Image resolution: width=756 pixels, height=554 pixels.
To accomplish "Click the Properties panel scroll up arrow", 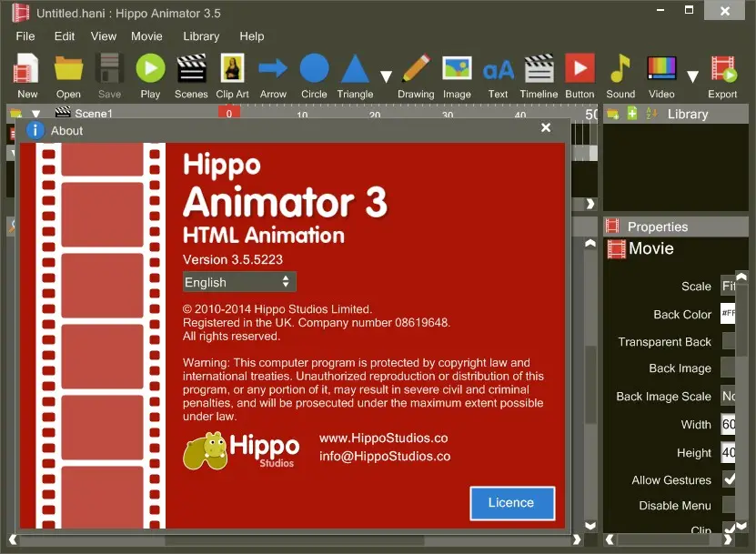I will pos(741,277).
